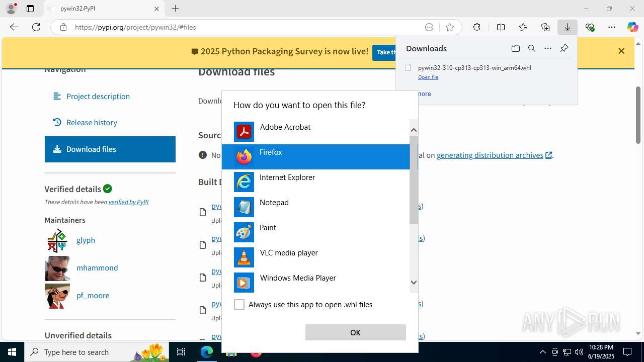Choose Adobe Acrobat to open the file
The width and height of the screenshot is (644, 362).
coord(315,132)
